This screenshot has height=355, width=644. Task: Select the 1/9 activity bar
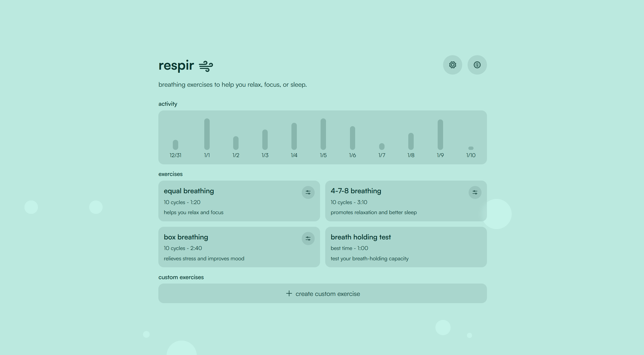point(440,135)
